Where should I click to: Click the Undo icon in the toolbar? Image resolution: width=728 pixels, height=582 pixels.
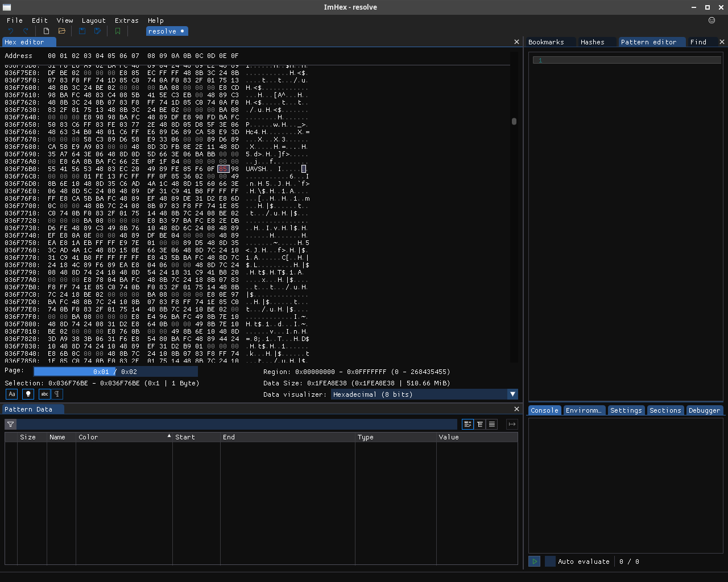tap(10, 31)
